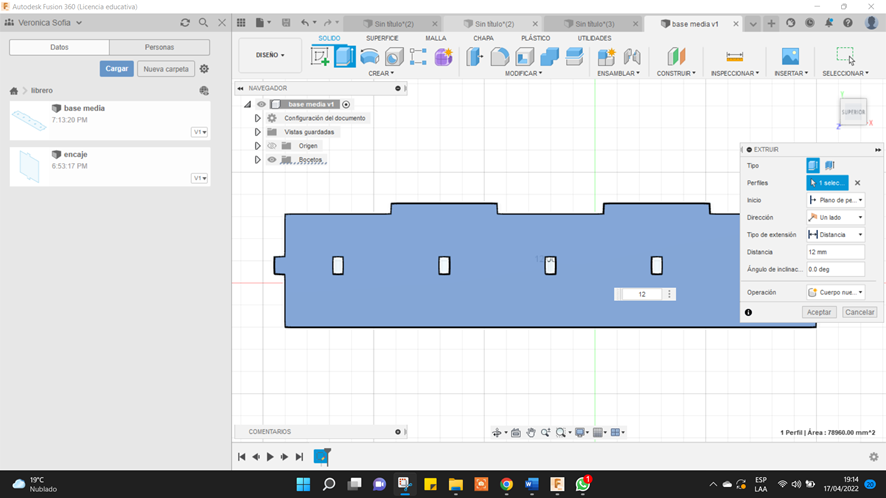Click the window Select tool icon
Screen dimensions: 886x498
click(845, 56)
